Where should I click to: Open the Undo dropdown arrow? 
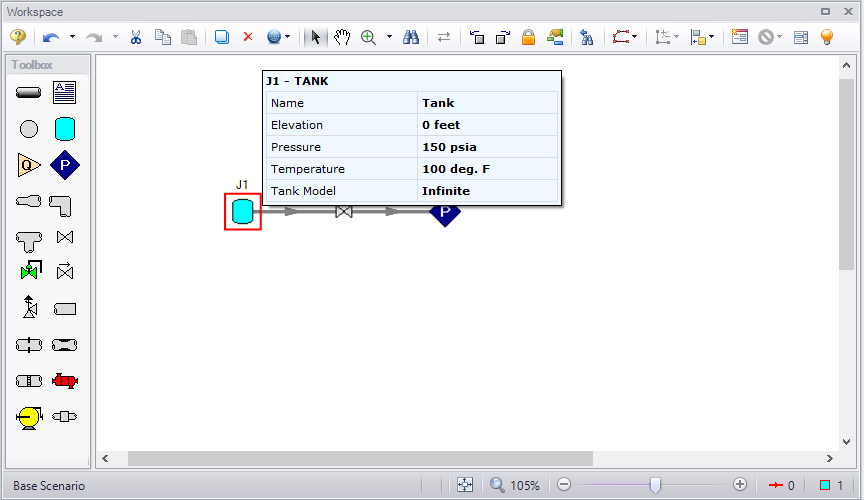click(72, 37)
